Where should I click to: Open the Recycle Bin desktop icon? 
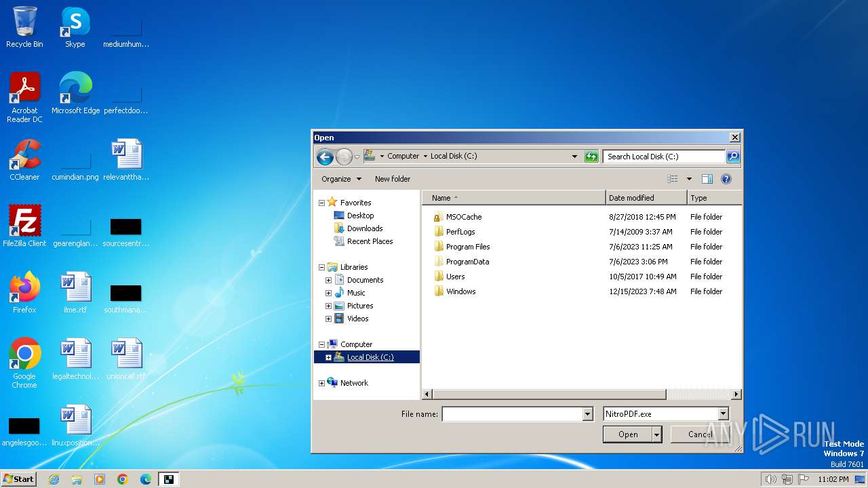(24, 27)
